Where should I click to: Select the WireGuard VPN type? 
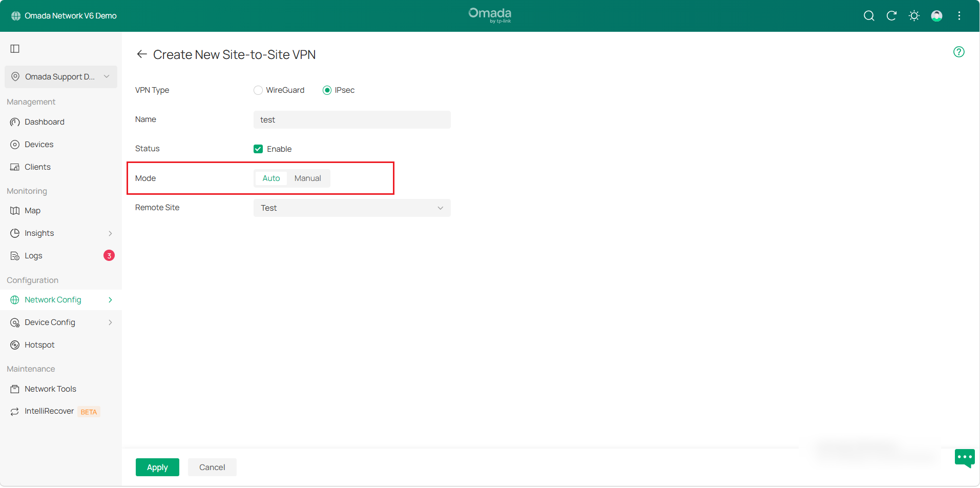258,90
